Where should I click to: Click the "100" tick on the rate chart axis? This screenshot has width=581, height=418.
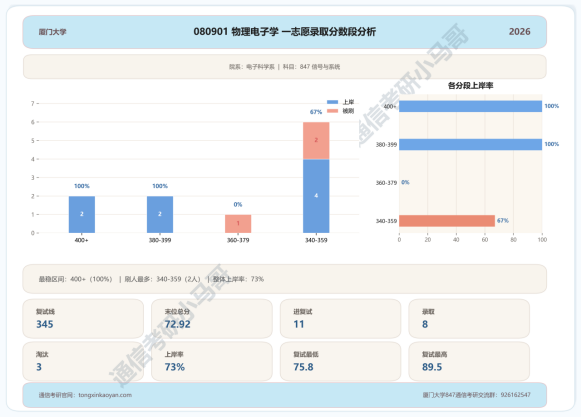[x=542, y=240]
